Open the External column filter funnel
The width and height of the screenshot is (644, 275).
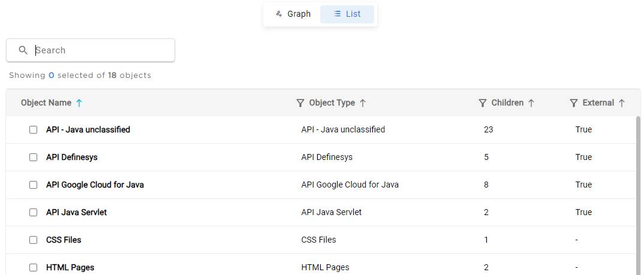(x=574, y=103)
